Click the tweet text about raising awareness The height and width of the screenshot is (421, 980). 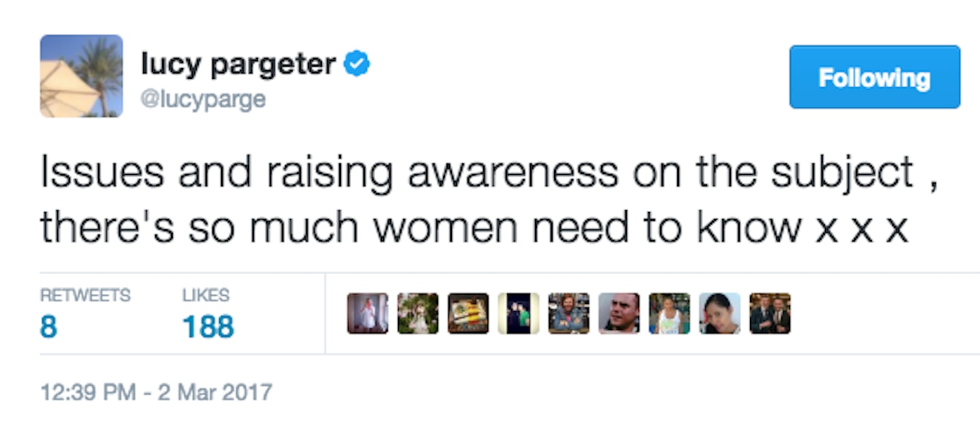[x=490, y=199]
